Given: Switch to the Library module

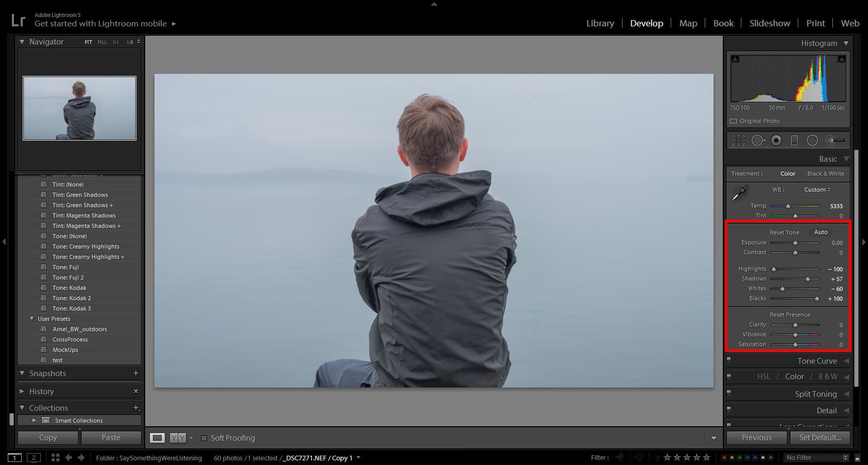Looking at the screenshot, I should 600,23.
